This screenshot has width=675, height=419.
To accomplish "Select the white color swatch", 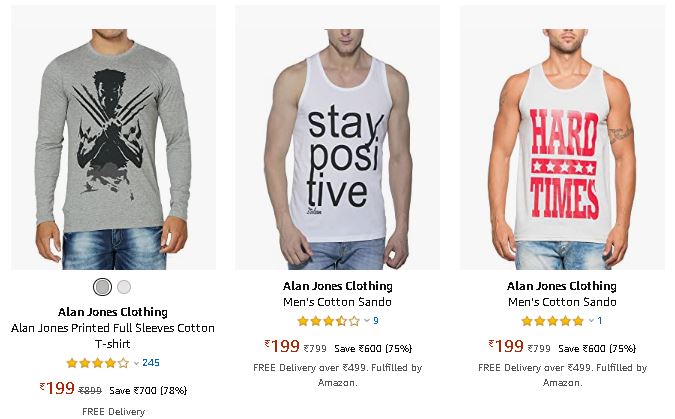I will [x=124, y=287].
